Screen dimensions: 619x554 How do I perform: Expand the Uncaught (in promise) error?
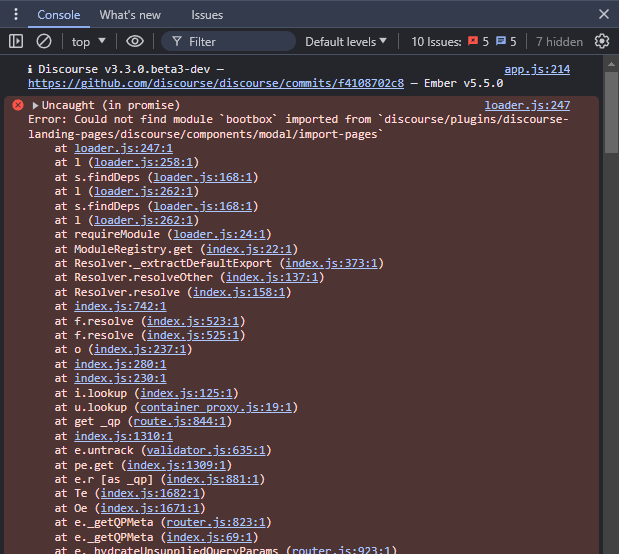pos(35,105)
